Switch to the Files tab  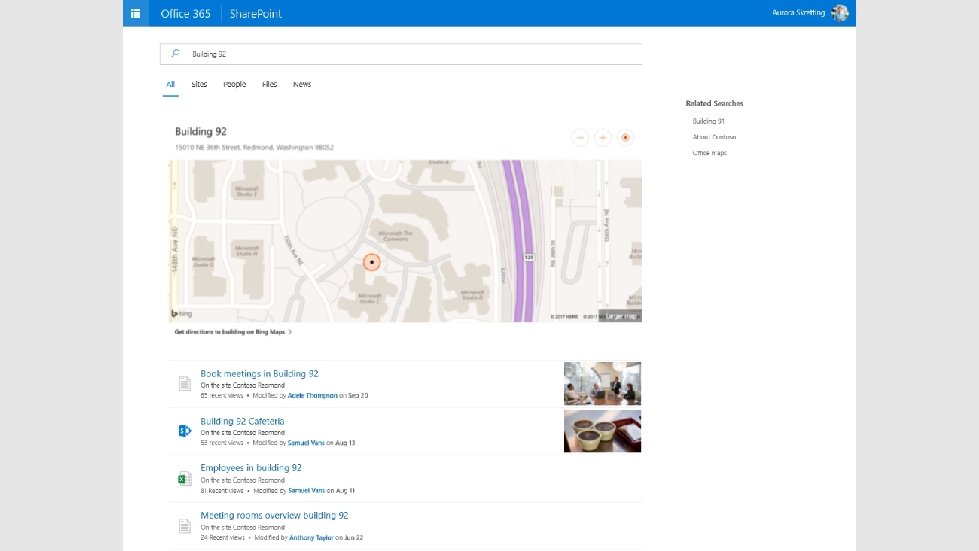[269, 84]
